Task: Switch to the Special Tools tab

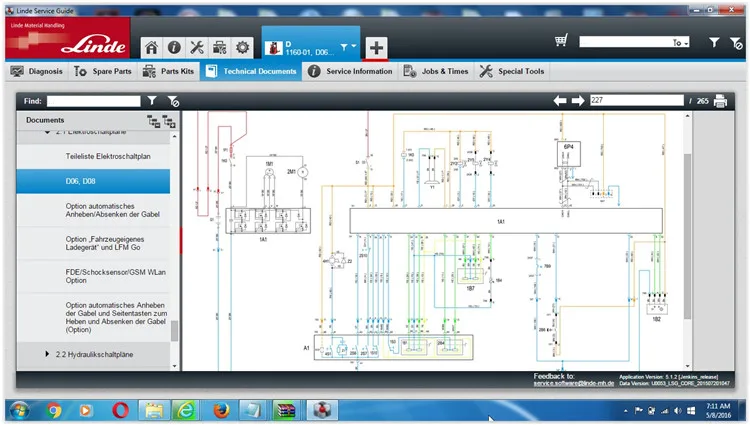Action: 512,71
